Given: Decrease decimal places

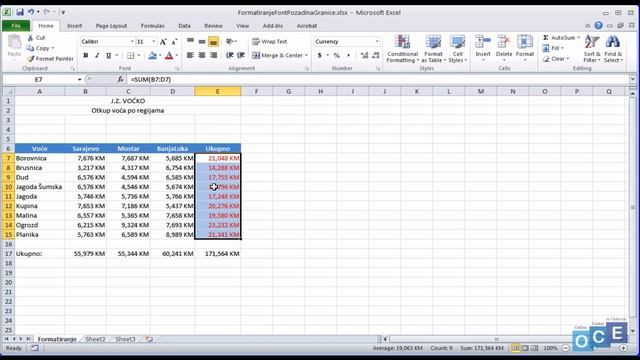Looking at the screenshot, I should click(376, 55).
